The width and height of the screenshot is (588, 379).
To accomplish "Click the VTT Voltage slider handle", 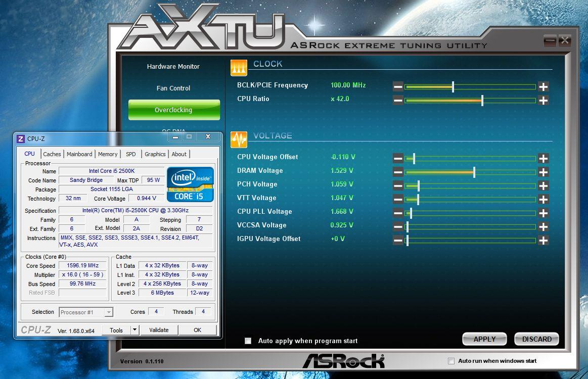I will 418,200.
